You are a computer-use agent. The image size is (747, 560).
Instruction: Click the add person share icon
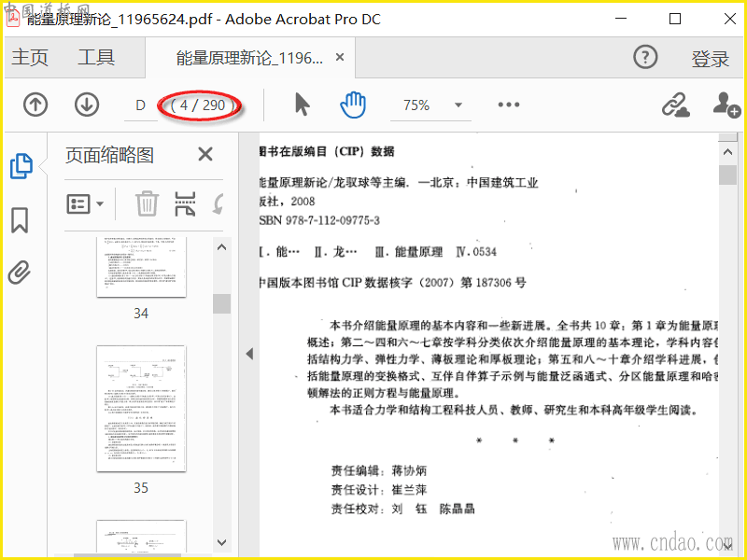[726, 105]
